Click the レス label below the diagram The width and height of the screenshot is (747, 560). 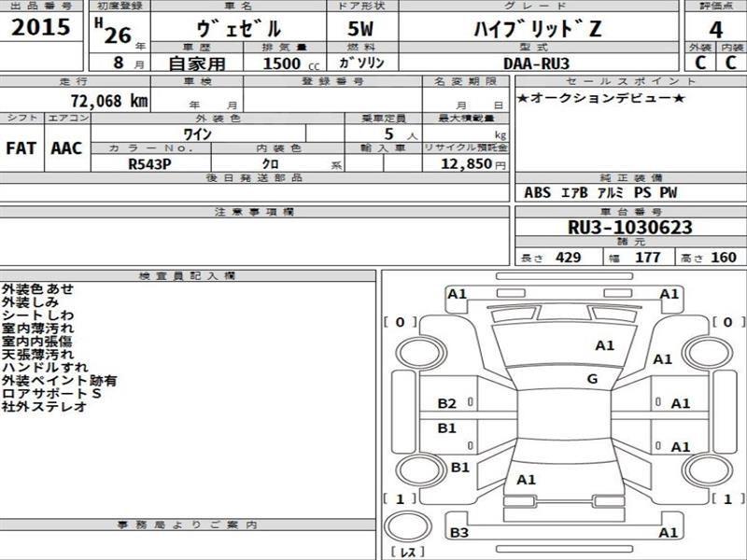pyautogui.click(x=407, y=553)
